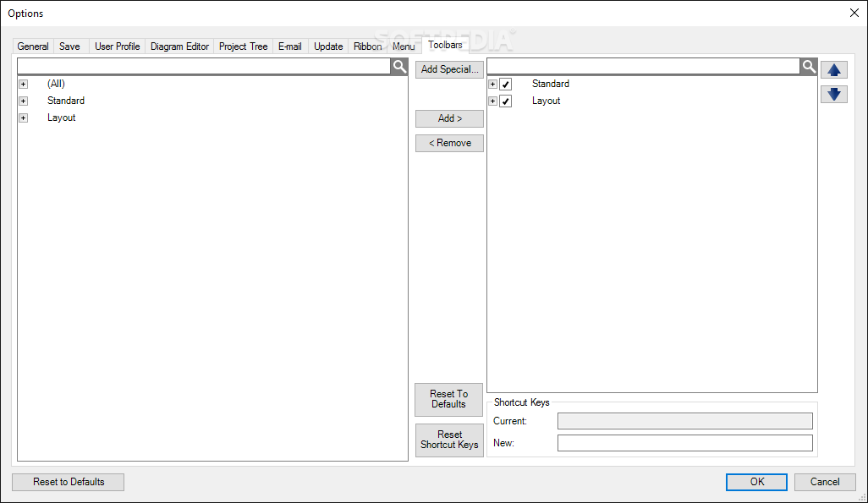Focus the left pane search field
868x503 pixels.
[x=204, y=67]
